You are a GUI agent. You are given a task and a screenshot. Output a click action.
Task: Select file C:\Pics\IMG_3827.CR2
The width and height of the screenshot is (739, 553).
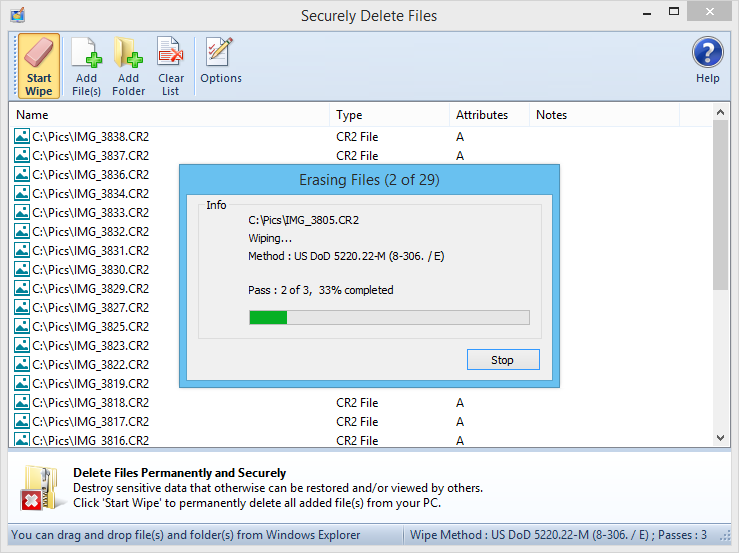click(x=90, y=308)
